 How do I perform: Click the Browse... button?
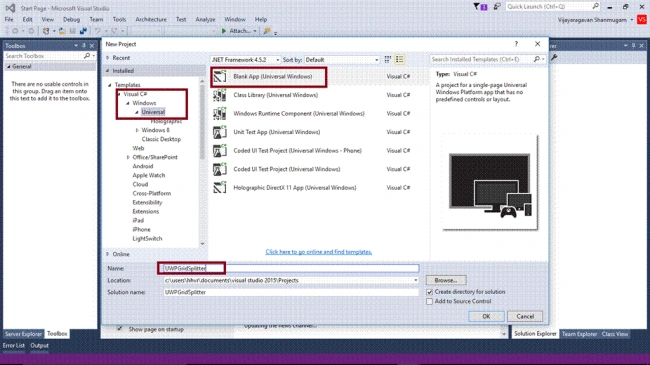point(446,280)
